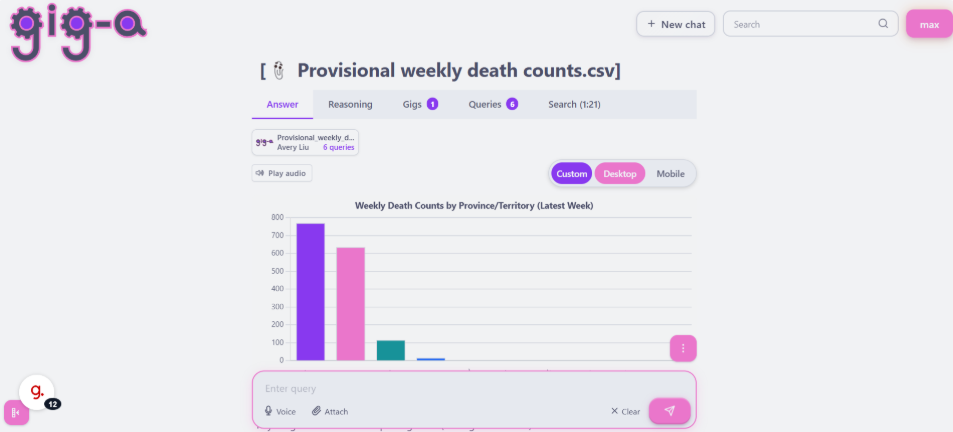Click the Attach paperclip icon
Image resolution: width=953 pixels, height=432 pixels.
[316, 411]
